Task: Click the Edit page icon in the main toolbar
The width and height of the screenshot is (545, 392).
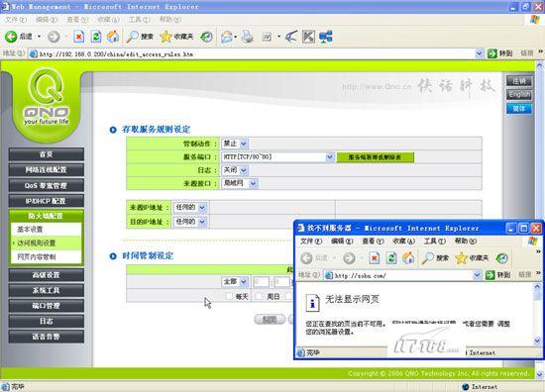Action: pos(267,37)
